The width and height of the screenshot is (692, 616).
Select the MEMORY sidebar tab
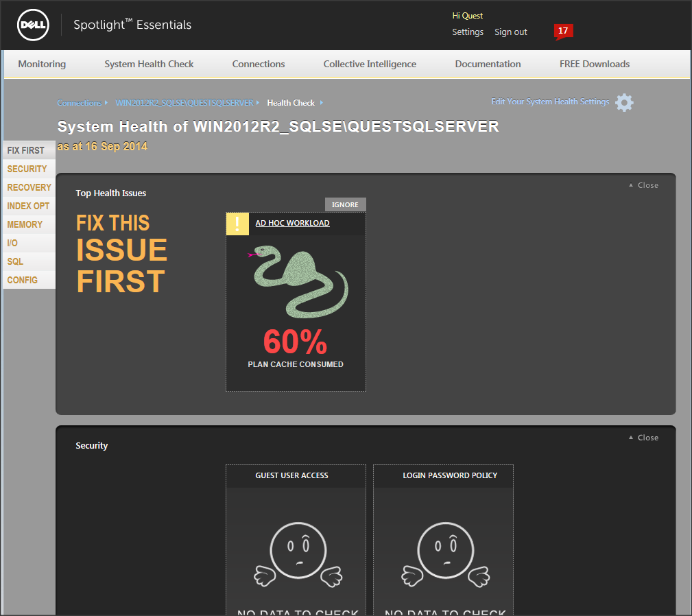point(29,224)
